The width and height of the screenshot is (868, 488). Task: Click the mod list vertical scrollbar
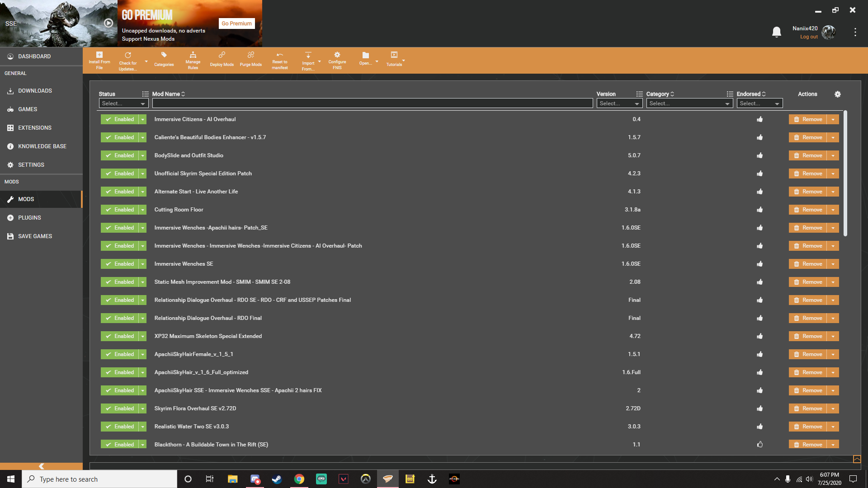pos(845,174)
